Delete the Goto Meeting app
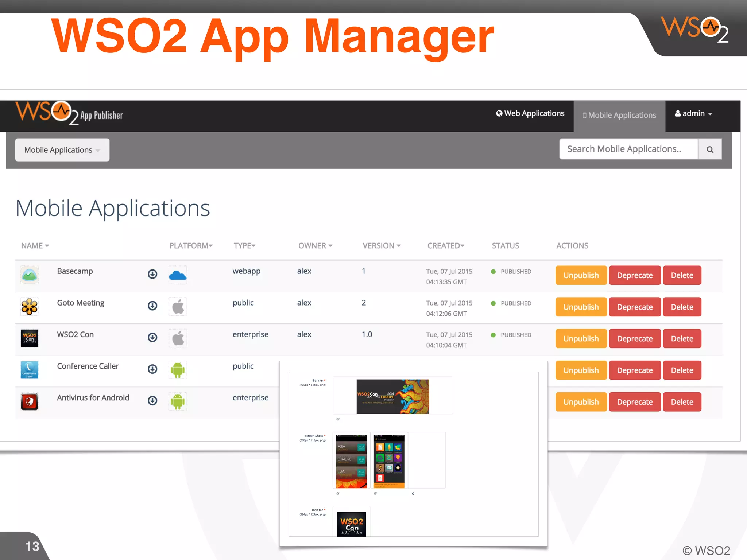 point(682,307)
